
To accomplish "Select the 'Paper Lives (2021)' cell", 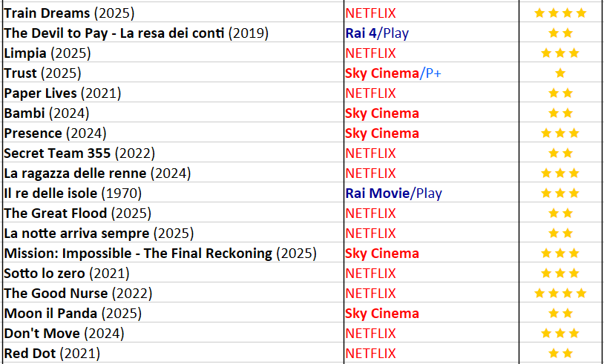I will (173, 93).
